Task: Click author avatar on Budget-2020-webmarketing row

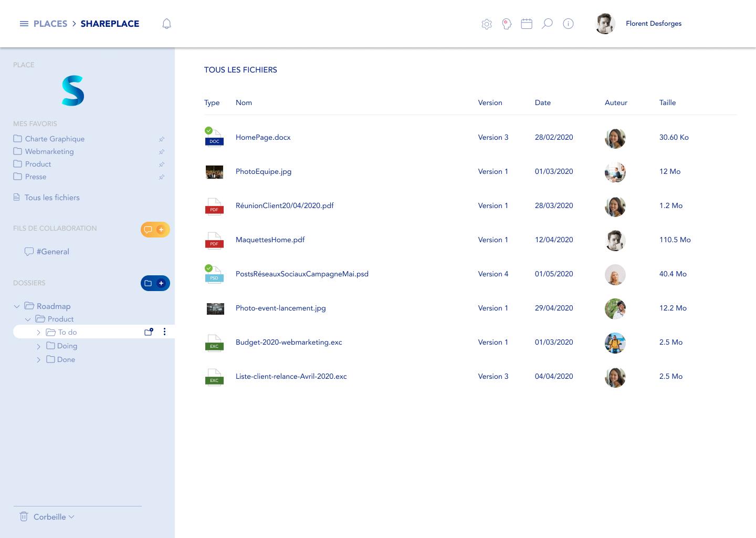Action: [615, 343]
